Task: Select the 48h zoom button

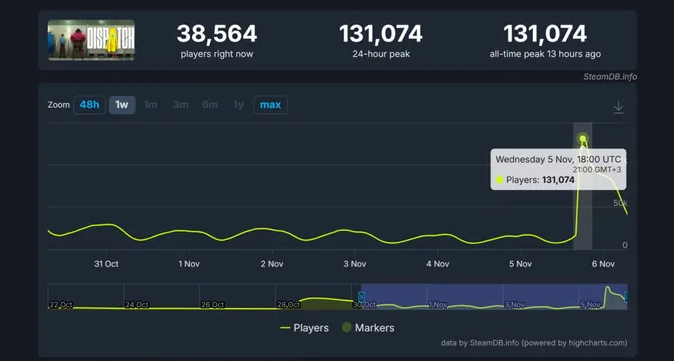Action: tap(89, 105)
